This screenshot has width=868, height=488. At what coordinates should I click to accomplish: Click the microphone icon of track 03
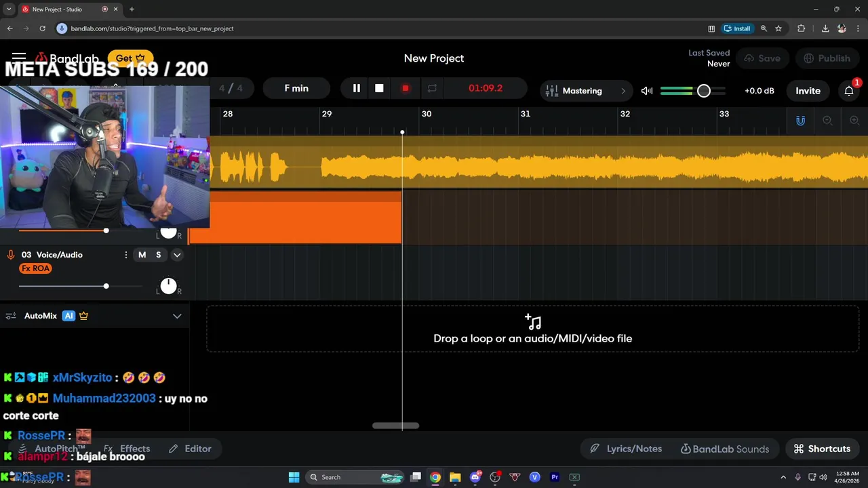[10, 255]
